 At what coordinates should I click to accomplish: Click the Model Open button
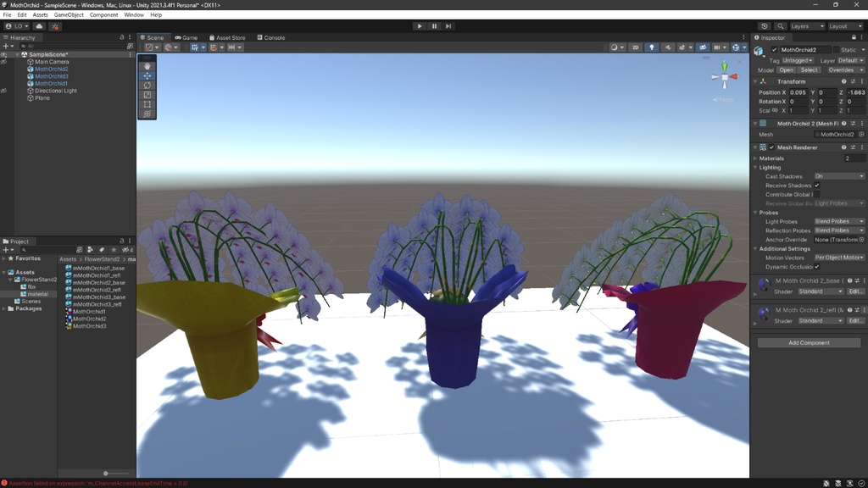click(x=786, y=70)
